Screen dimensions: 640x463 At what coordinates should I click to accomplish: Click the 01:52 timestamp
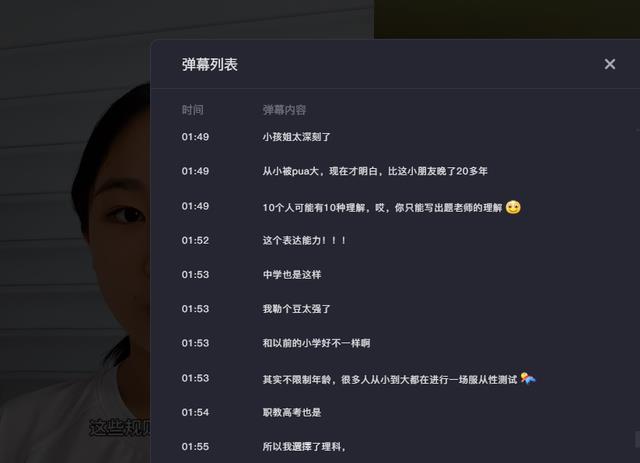[x=195, y=240]
